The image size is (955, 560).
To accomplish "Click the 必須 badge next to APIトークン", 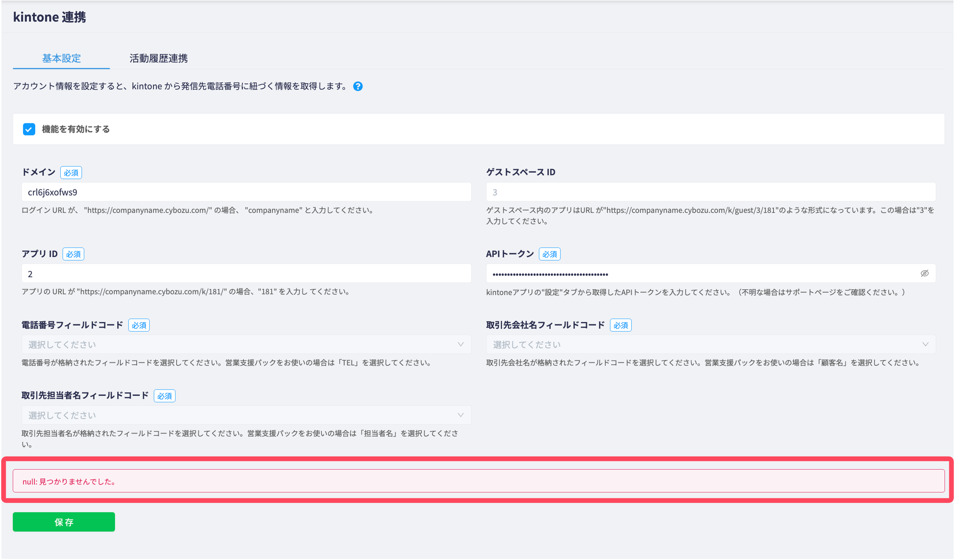I will (549, 254).
